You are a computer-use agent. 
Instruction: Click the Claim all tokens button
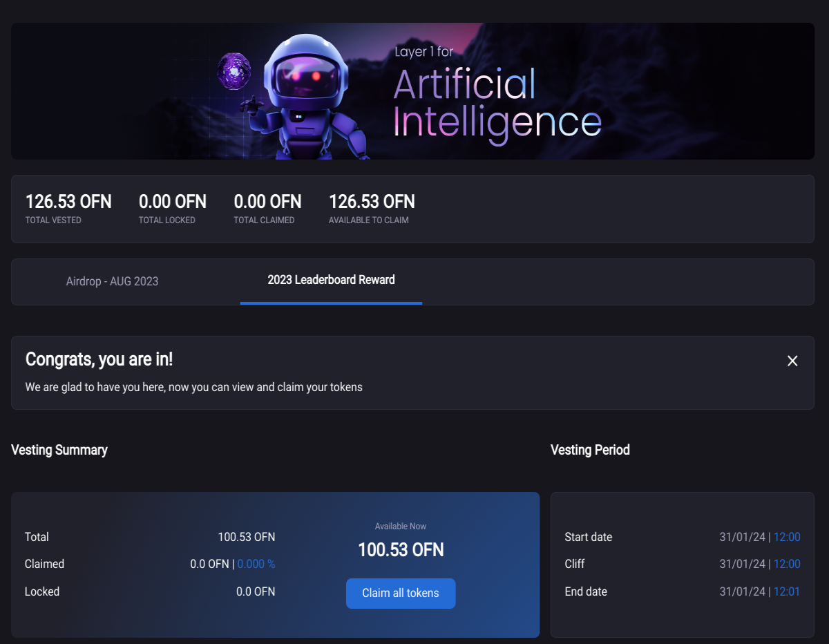click(401, 594)
